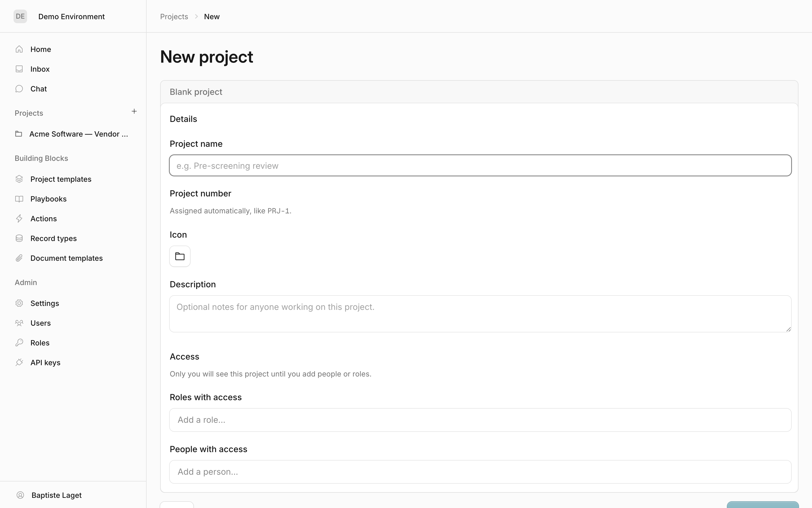This screenshot has width=812, height=508.
Task: Click the 'Assigned automatically, like PRJ-1.' text
Action: [x=231, y=211]
